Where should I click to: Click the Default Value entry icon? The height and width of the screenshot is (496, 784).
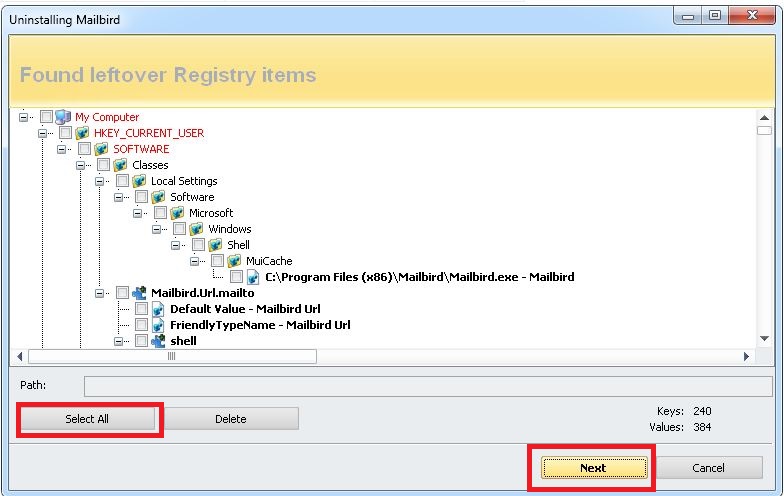click(x=158, y=309)
